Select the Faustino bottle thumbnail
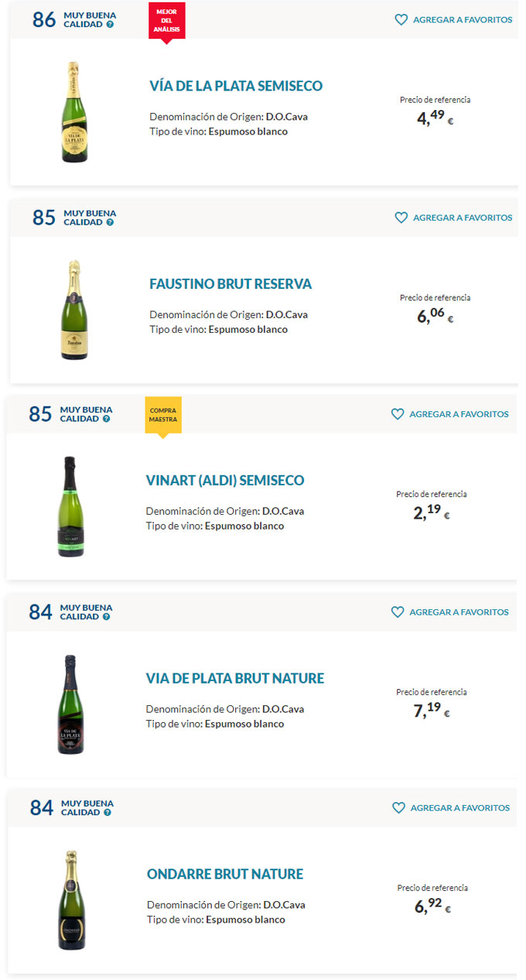Viewport: 526px width, 980px height. 74,310
